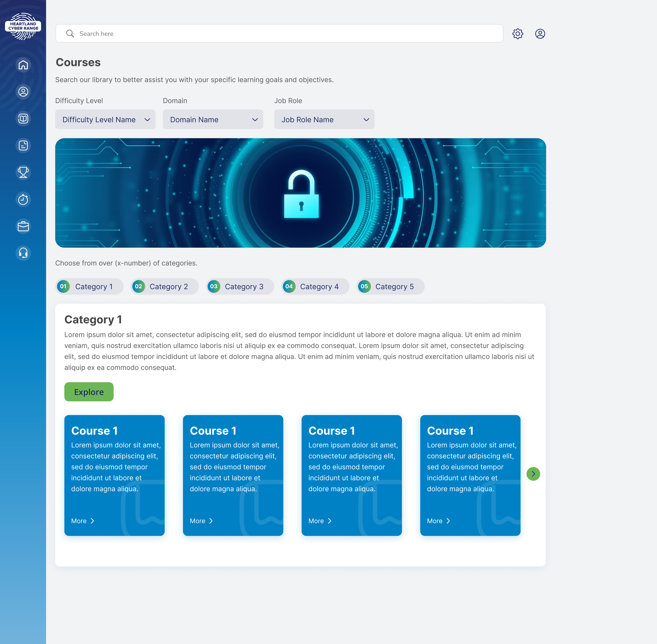Image resolution: width=657 pixels, height=644 pixels.
Task: Click the 'Domain' filter label
Action: [175, 101]
